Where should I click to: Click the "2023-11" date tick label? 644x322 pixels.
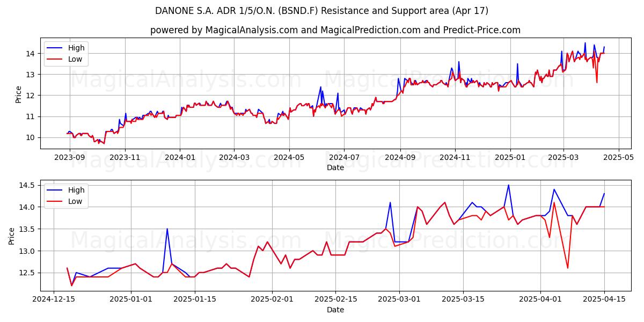coord(125,157)
